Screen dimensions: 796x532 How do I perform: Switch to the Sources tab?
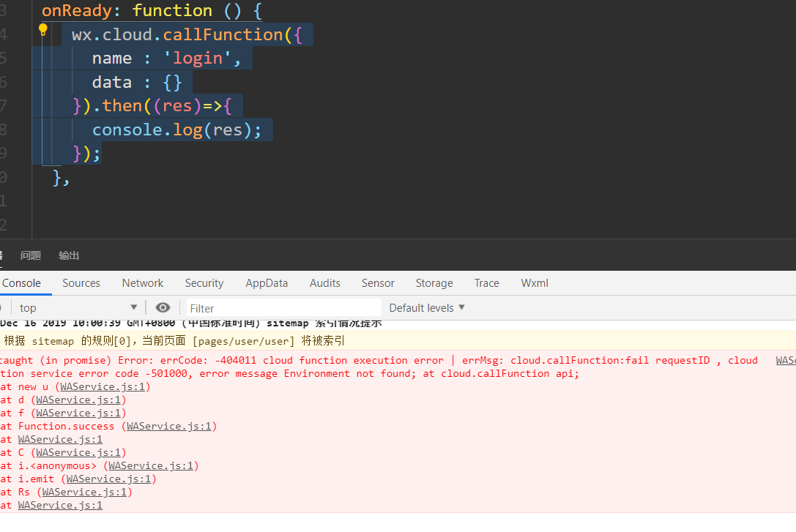click(x=81, y=283)
